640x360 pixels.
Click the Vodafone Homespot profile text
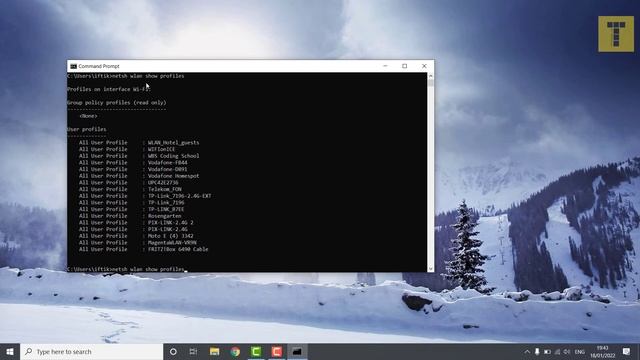point(173,176)
